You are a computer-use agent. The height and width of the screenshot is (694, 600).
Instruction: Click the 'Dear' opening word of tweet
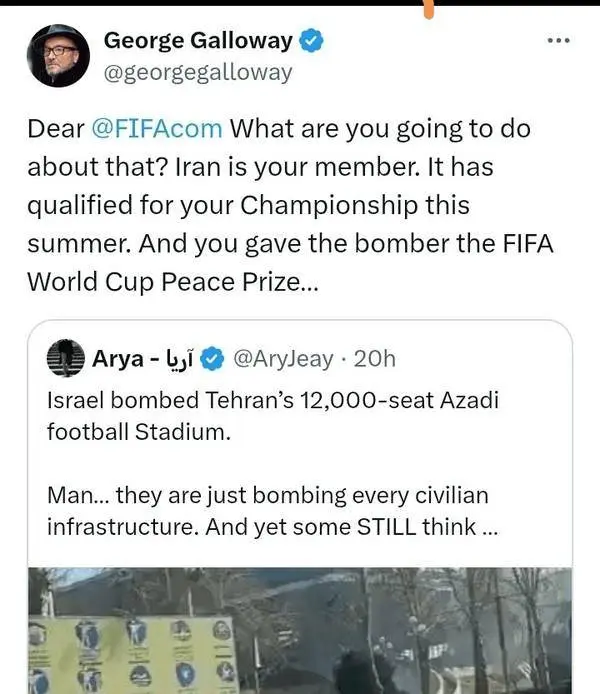click(55, 130)
